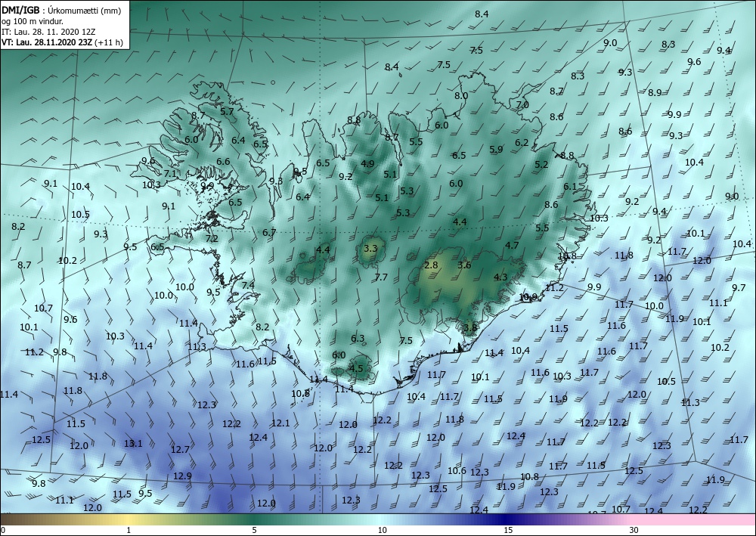Image resolution: width=756 pixels, height=536 pixels.
Task: Click the 13.1 value on the map
Action: click(x=133, y=444)
